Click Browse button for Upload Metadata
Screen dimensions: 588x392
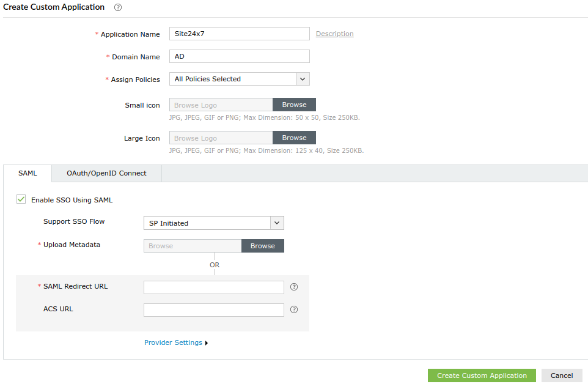[262, 246]
